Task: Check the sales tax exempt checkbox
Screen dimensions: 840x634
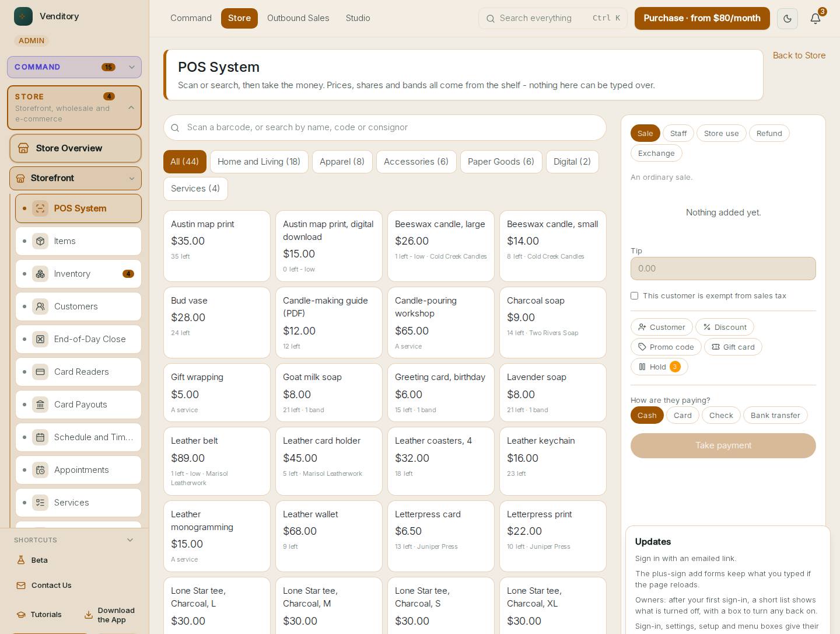Action: tap(634, 296)
